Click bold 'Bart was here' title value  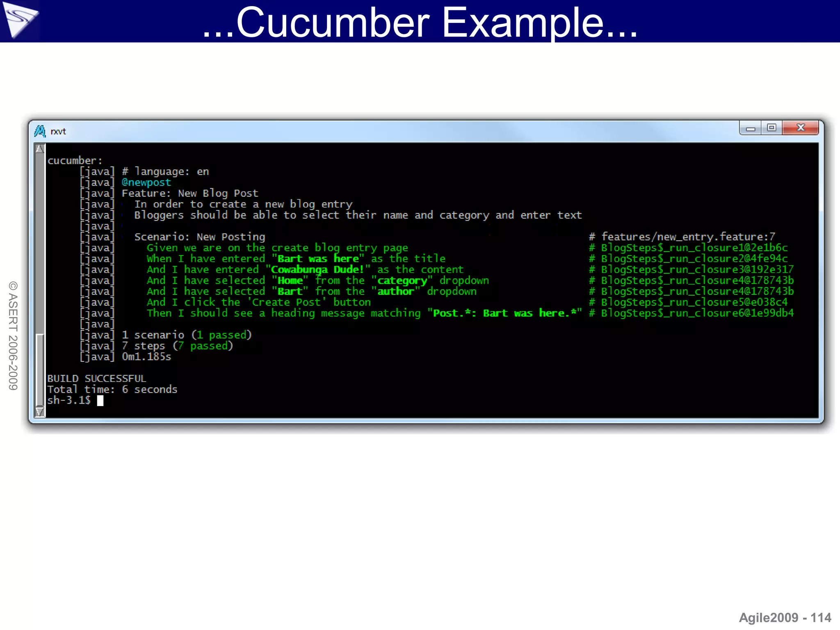coord(318,259)
